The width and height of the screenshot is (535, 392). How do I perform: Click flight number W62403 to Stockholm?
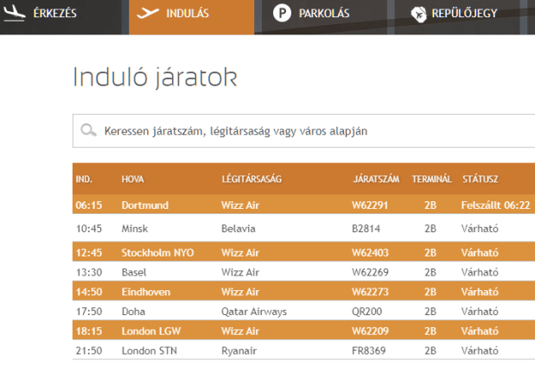371,253
